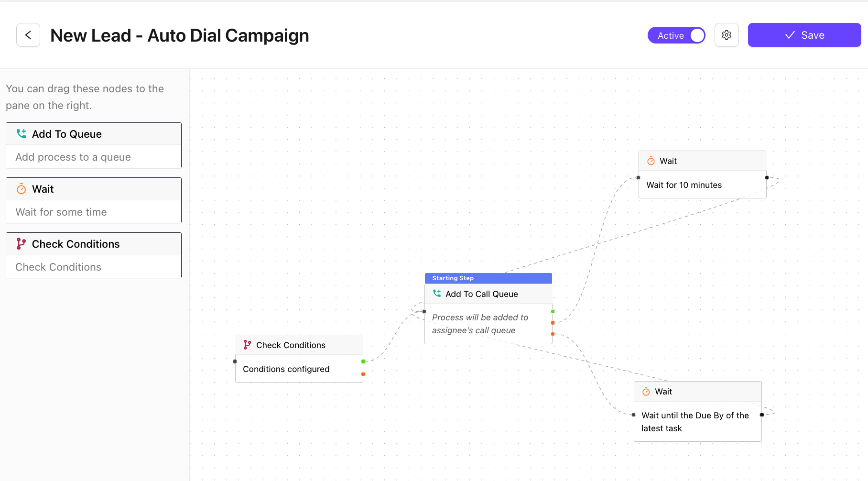Save the campaign workflow
This screenshot has width=868, height=481.
pos(804,35)
